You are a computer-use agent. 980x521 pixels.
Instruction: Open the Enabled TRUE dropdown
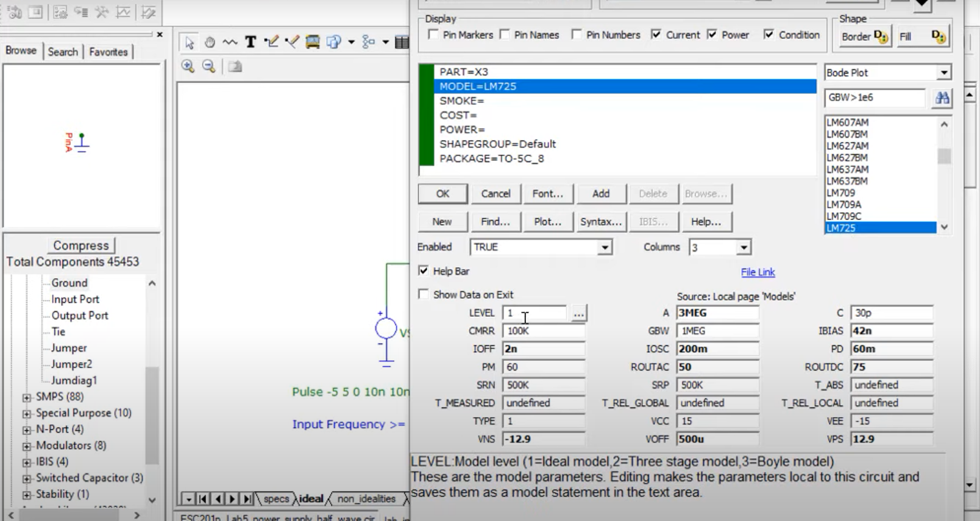[x=605, y=247]
